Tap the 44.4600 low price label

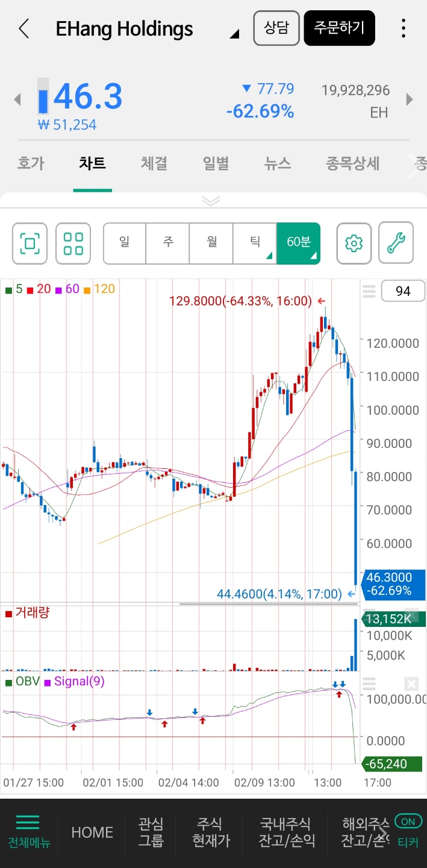click(x=279, y=594)
